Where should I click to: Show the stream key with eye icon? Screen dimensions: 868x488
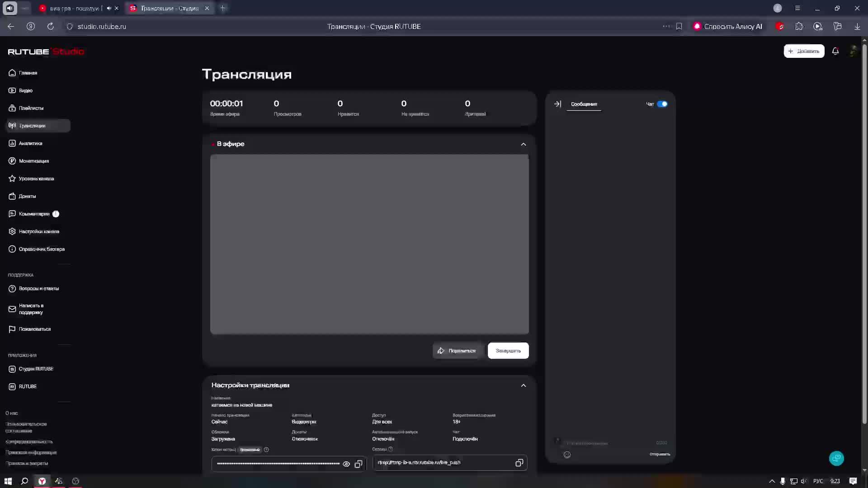(346, 464)
